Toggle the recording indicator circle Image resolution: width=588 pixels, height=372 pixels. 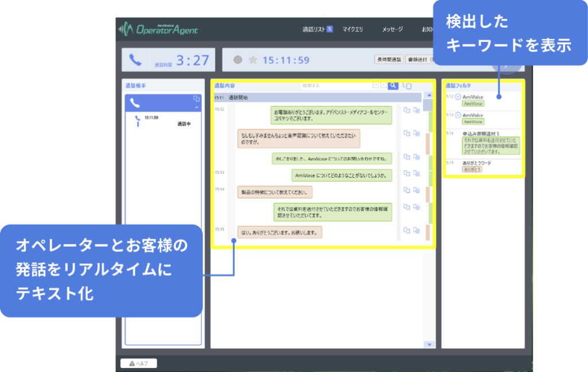pos(238,59)
